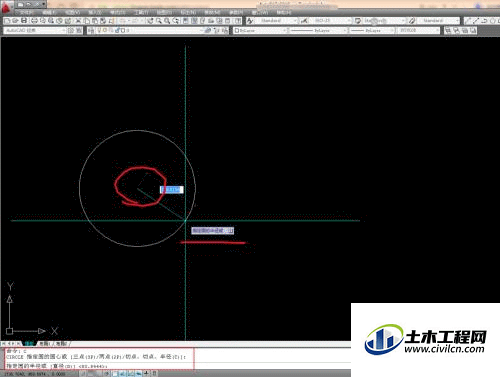Click the Zoom magnifier icon in toolbar
Viewport: 500px width, 377px height.
[x=159, y=21]
